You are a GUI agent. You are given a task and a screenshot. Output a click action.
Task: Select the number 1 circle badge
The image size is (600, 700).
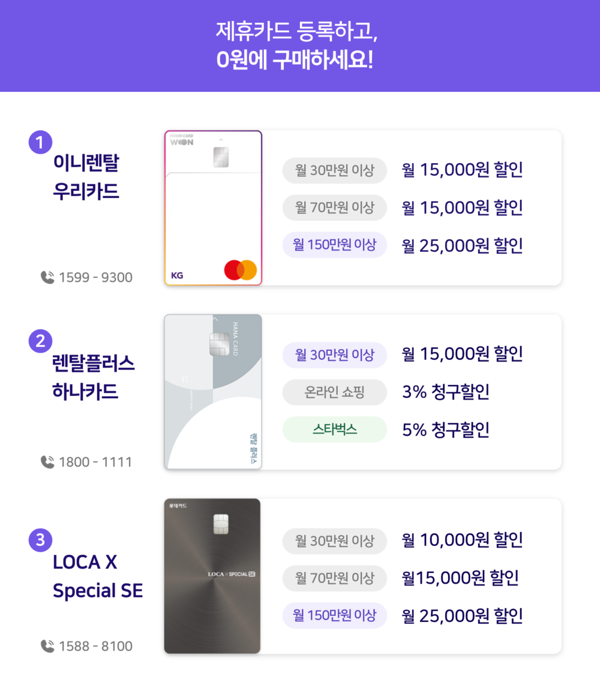tap(40, 142)
